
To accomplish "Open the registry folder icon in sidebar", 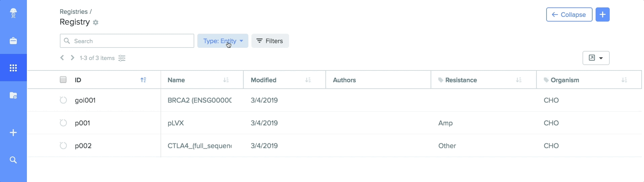I will click(x=13, y=95).
